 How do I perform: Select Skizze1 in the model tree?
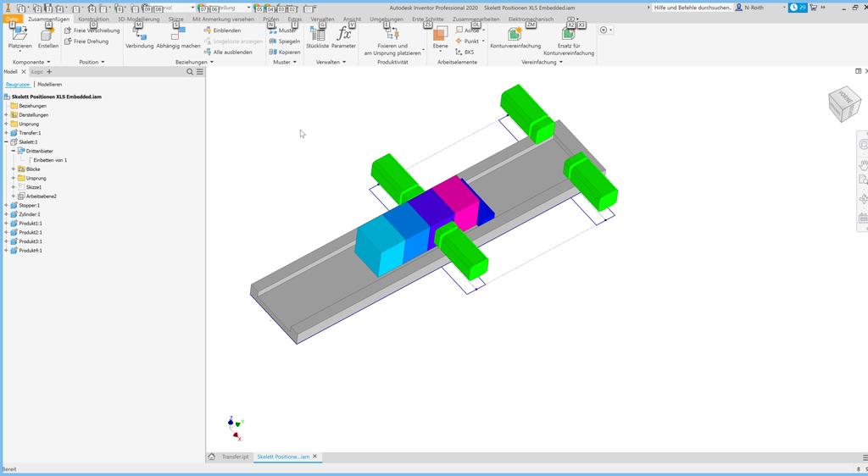click(34, 187)
